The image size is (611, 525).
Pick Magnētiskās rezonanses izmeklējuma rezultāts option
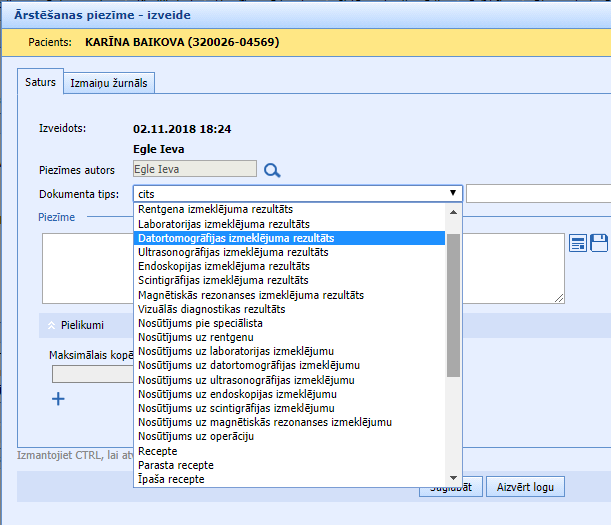tap(250, 295)
